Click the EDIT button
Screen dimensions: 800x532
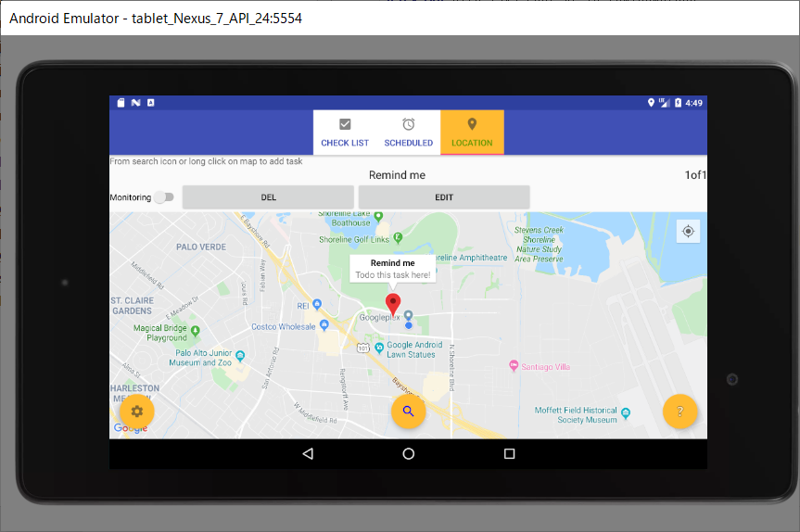[x=444, y=197]
